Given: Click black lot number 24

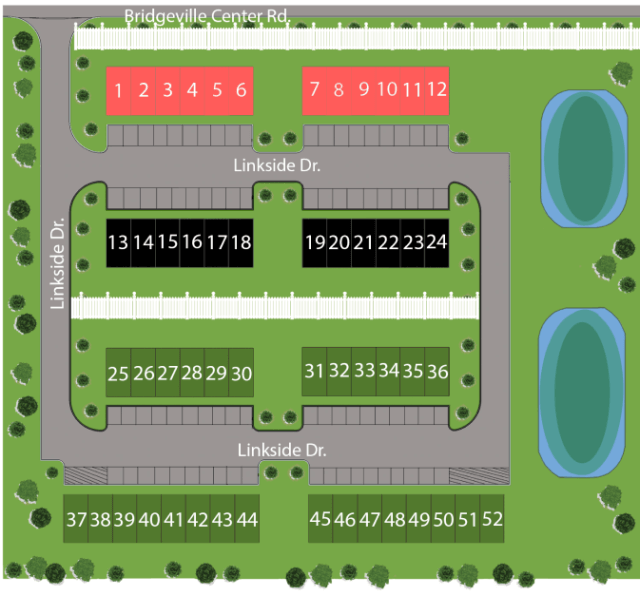Looking at the screenshot, I should [x=436, y=242].
